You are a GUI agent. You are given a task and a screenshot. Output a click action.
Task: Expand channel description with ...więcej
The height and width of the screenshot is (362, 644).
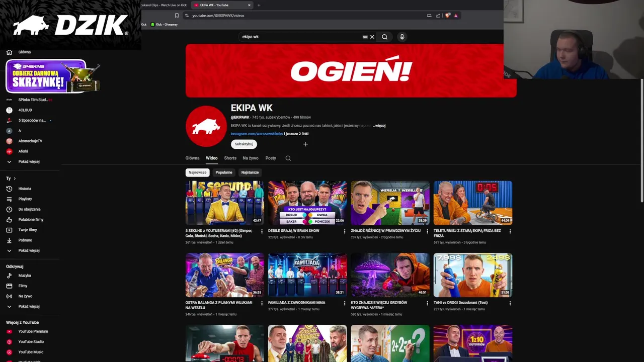[379, 126]
